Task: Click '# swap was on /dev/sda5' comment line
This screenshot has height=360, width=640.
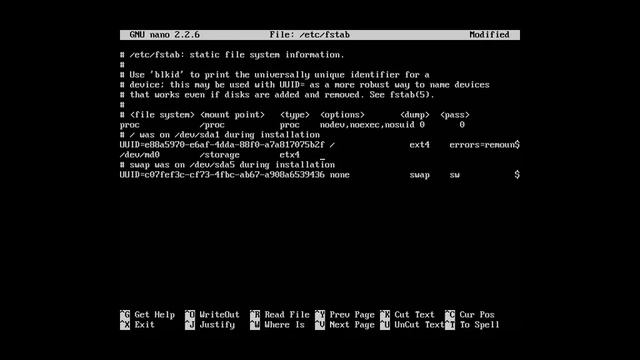Action: click(x=227, y=165)
